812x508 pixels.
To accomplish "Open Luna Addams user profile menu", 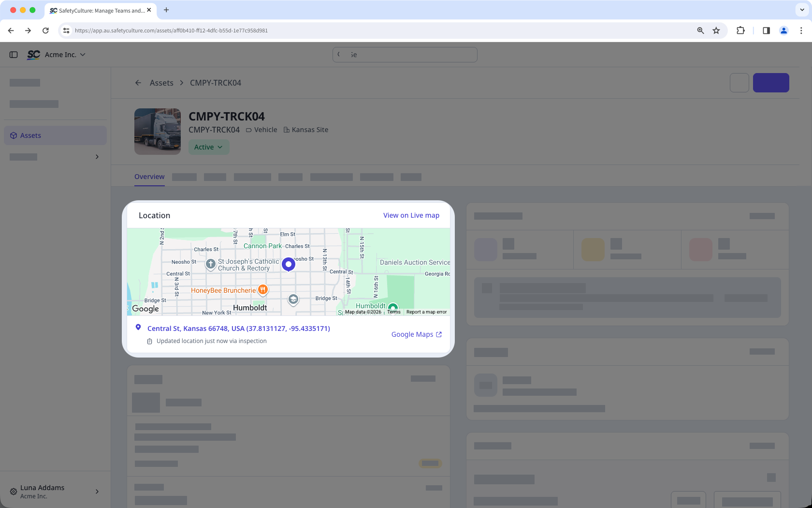I will tap(55, 492).
